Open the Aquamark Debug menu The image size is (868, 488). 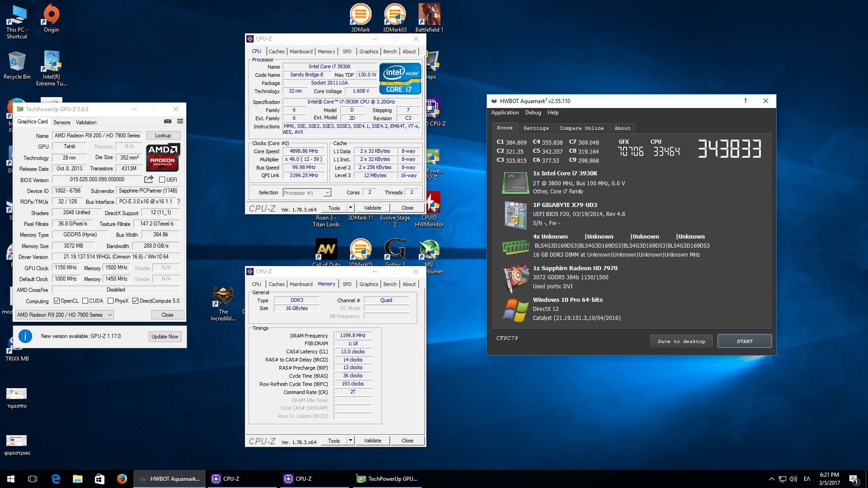533,113
